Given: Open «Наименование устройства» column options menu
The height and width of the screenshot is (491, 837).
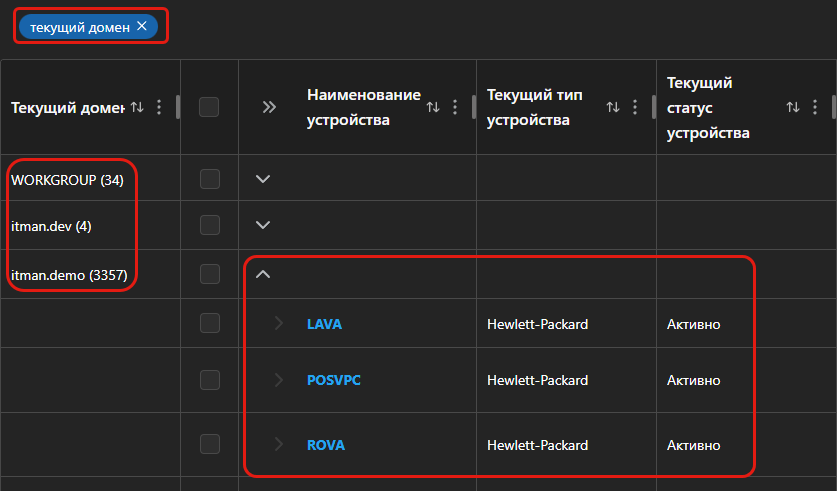Looking at the screenshot, I should click(x=455, y=107).
